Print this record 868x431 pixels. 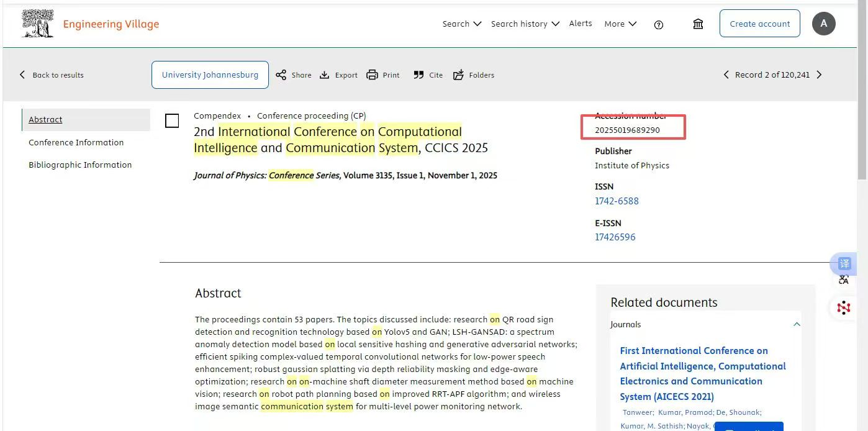383,75
